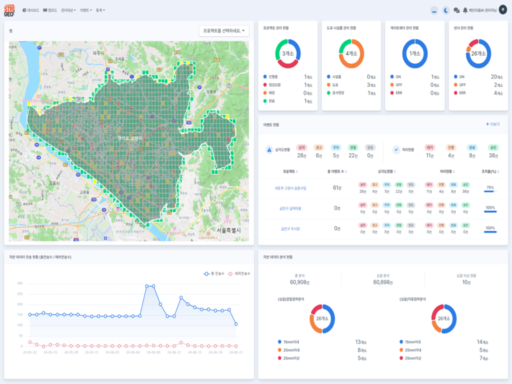Expand the fourth header nav dropdown menu
Screen dimensions: 512x384
tap(86, 10)
